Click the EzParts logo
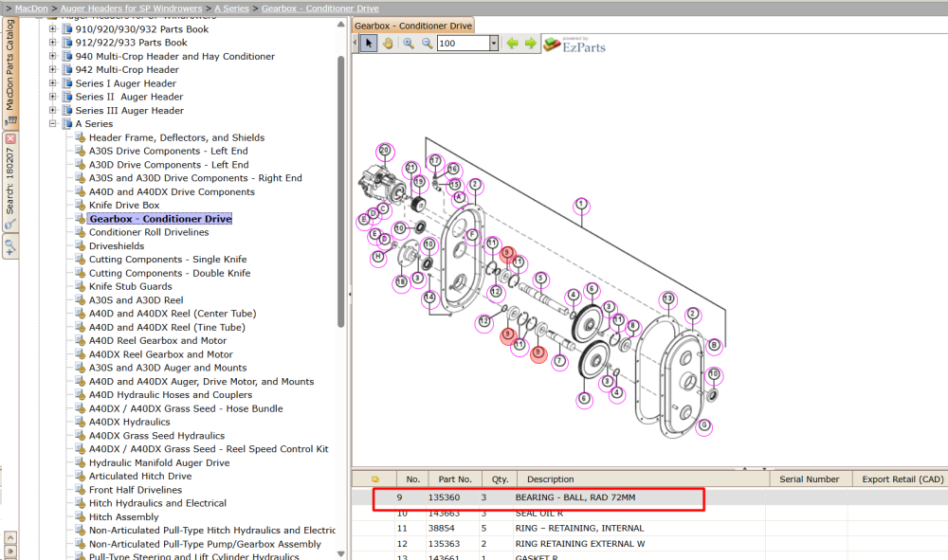 574,45
